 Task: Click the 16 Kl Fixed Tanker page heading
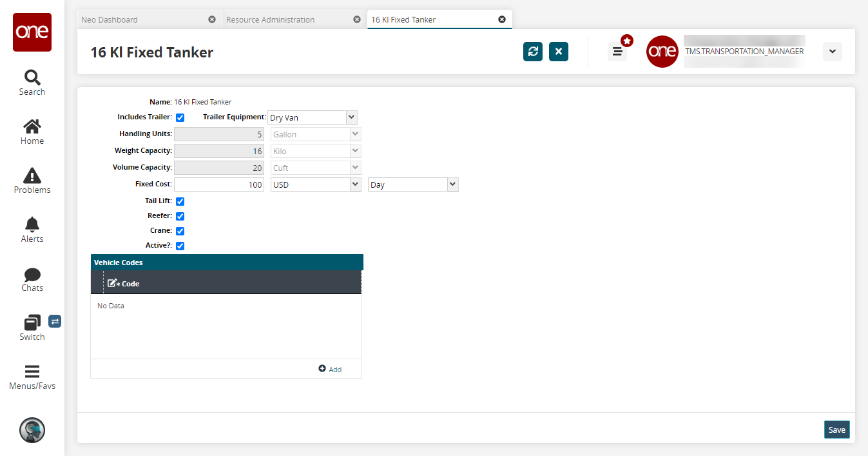(152, 52)
